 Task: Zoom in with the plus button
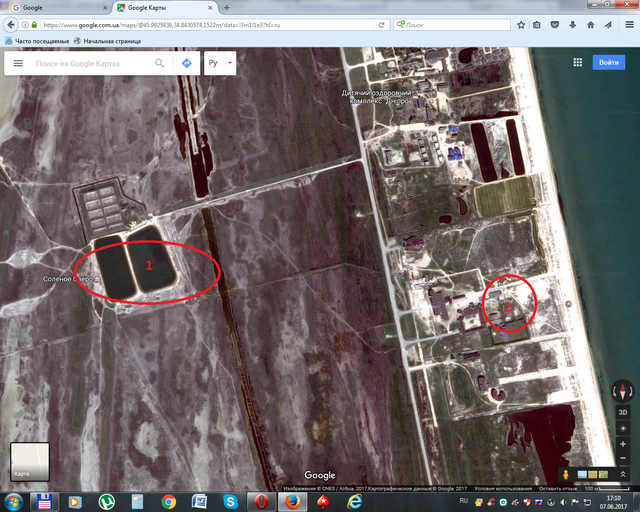[x=622, y=443]
